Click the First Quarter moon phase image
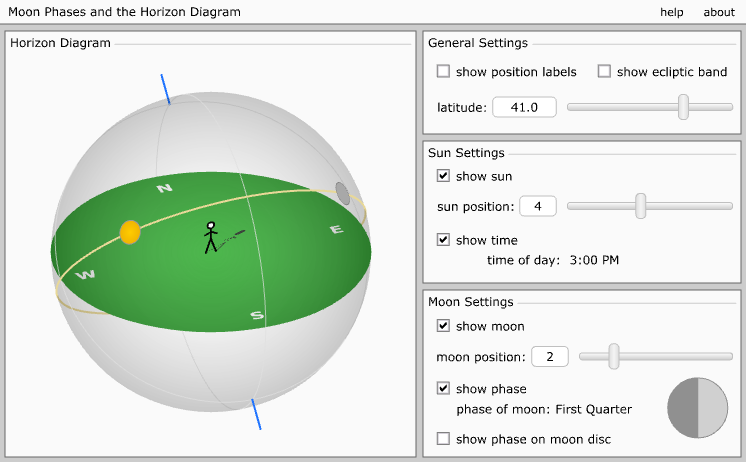The width and height of the screenshot is (746, 462). click(x=697, y=408)
